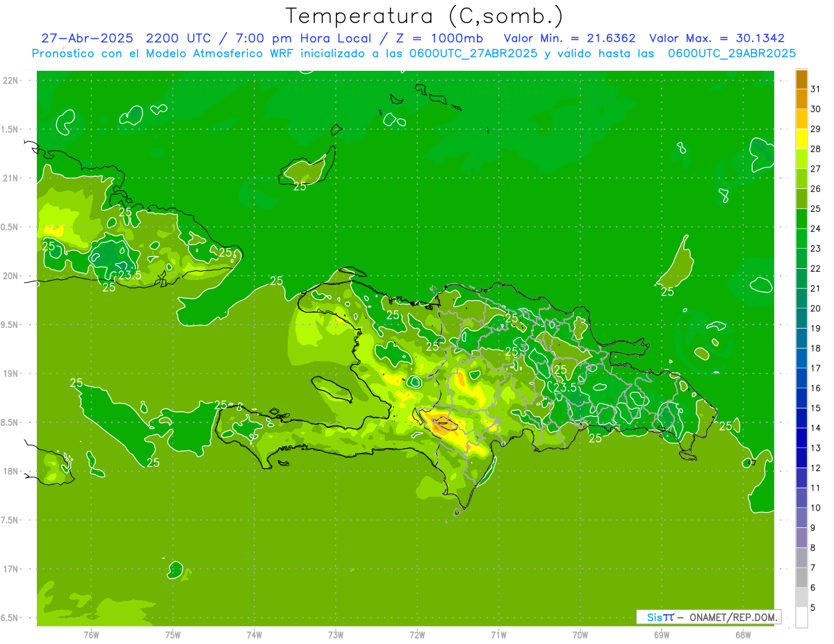Click the '72W' longitude axis label
The width and height of the screenshot is (834, 644).
pos(418,635)
